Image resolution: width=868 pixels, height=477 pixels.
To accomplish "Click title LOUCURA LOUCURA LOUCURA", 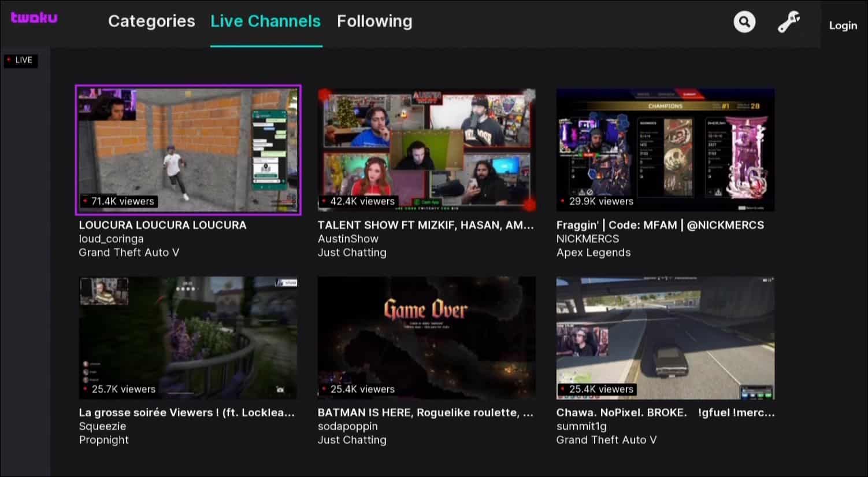I will tap(162, 225).
